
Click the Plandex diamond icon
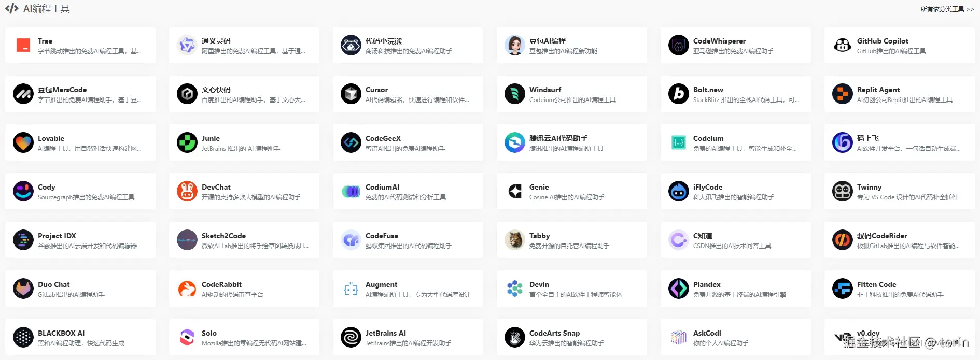[x=679, y=289]
